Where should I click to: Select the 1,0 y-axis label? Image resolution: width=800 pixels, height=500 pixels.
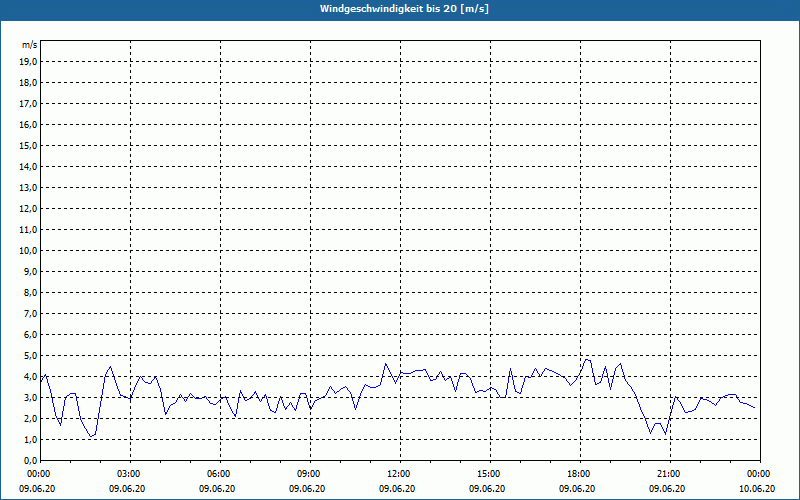(30, 439)
